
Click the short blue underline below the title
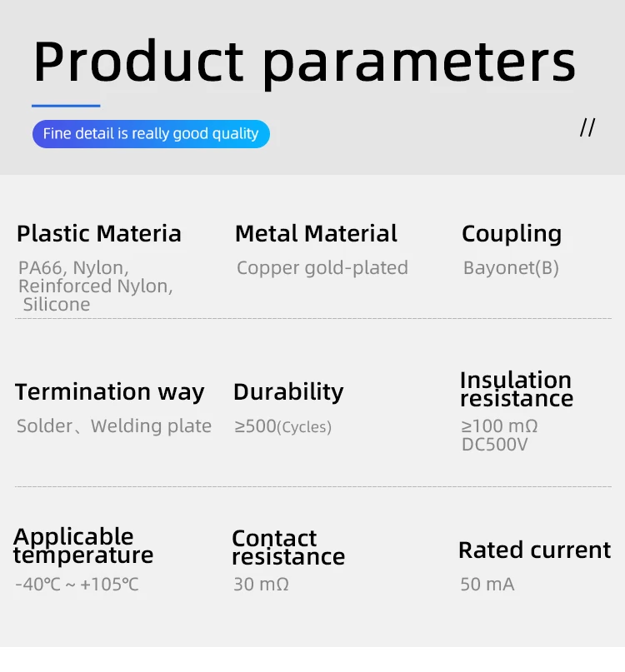(66, 106)
